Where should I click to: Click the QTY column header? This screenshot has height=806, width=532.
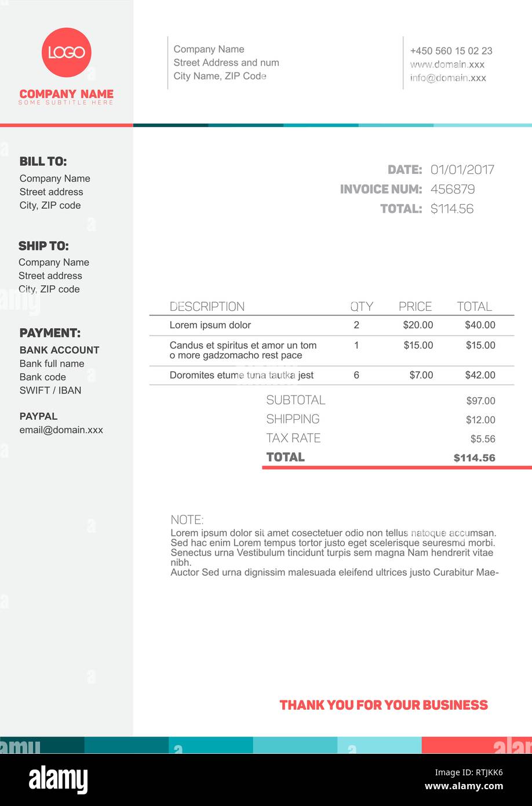(x=362, y=306)
